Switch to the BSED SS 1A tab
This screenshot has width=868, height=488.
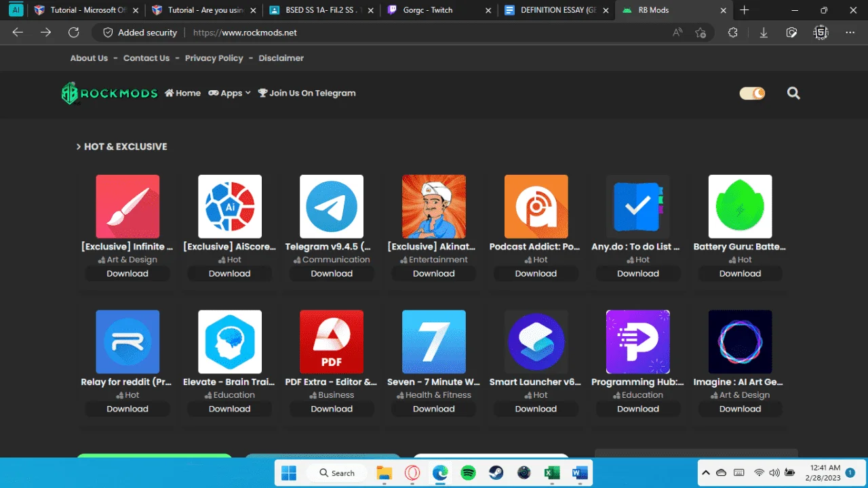[321, 10]
